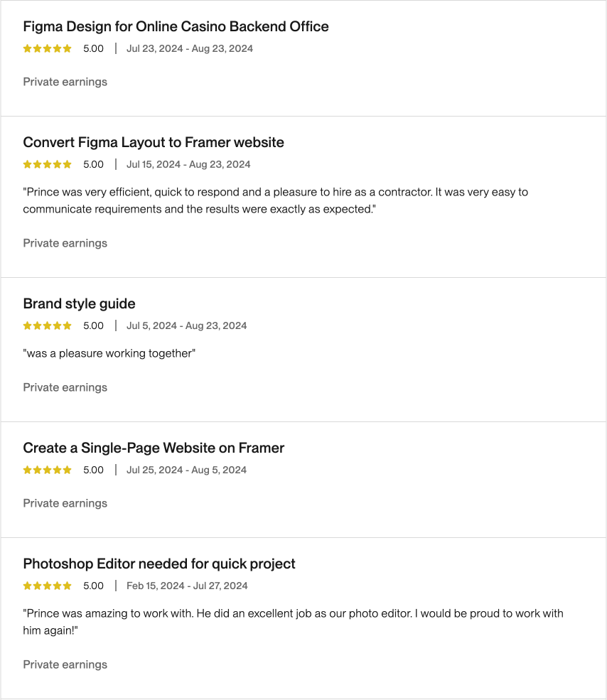Click Private earnings under Photoshop Editor job
This screenshot has width=607, height=700.
(65, 665)
